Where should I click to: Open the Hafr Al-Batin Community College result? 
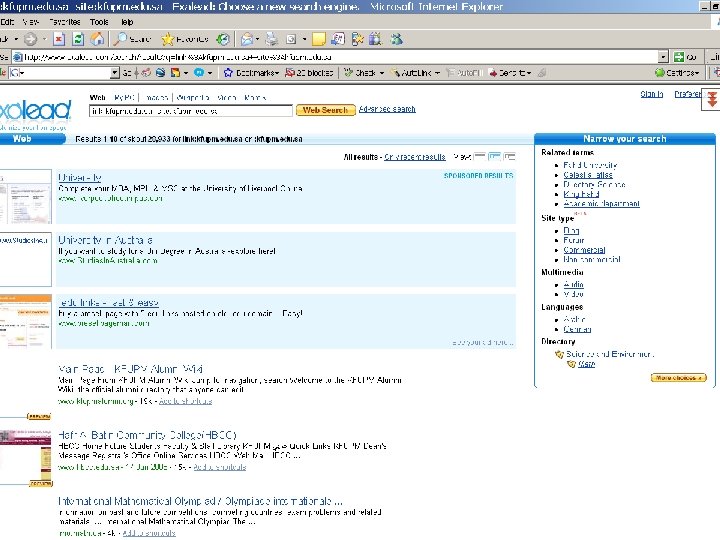point(147,435)
